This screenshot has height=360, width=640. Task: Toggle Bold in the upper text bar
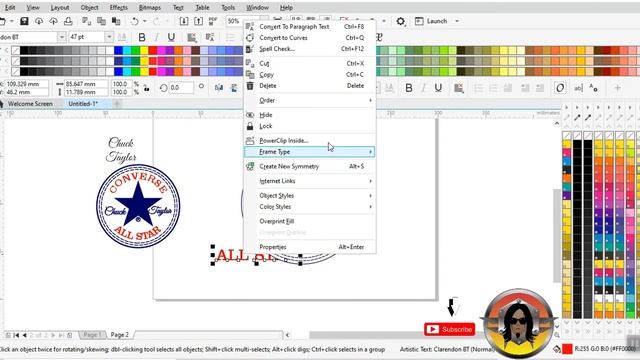point(142,38)
